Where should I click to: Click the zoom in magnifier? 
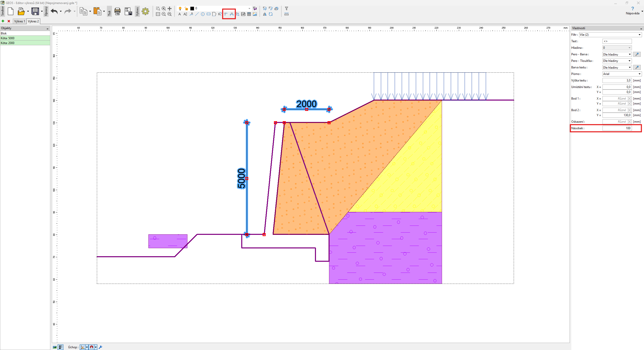[164, 9]
